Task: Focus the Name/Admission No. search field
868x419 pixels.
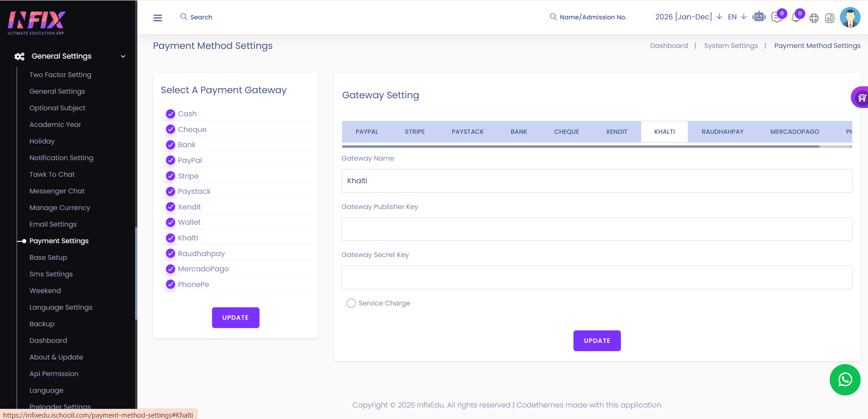Action: click(593, 17)
